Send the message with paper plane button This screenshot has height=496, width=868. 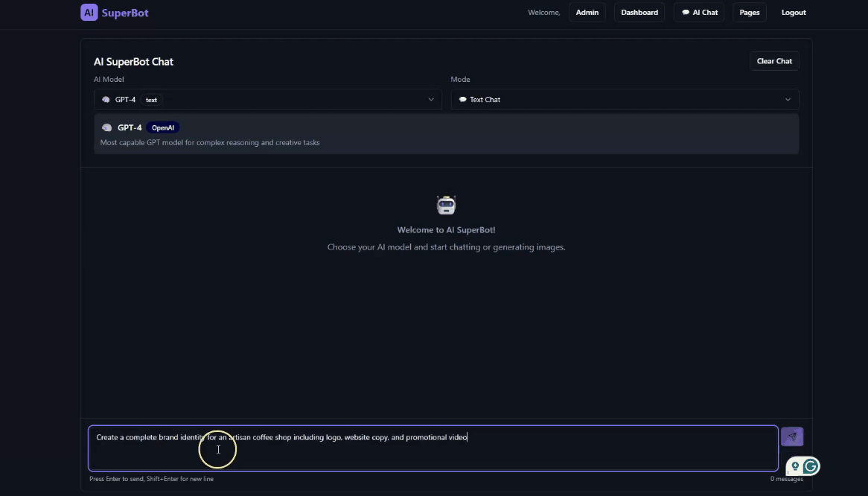tap(791, 436)
